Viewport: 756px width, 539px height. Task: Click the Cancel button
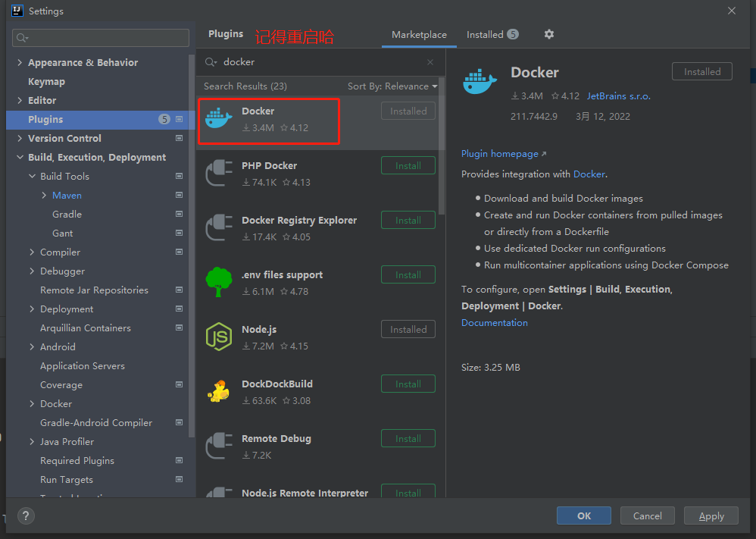(x=647, y=515)
